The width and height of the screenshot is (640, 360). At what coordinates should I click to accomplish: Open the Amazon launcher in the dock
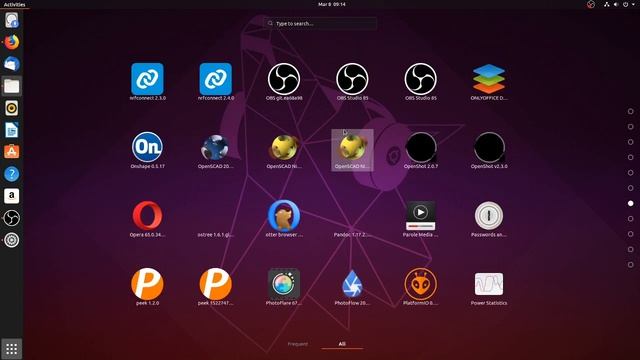(x=11, y=196)
